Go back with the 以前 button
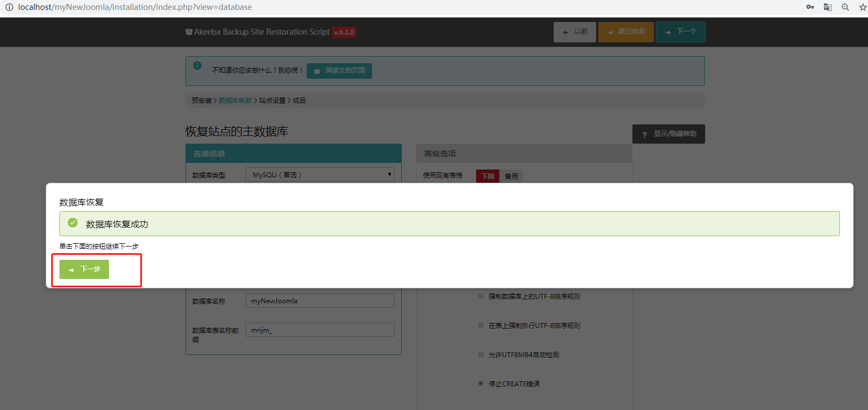This screenshot has height=410, width=868. click(575, 32)
